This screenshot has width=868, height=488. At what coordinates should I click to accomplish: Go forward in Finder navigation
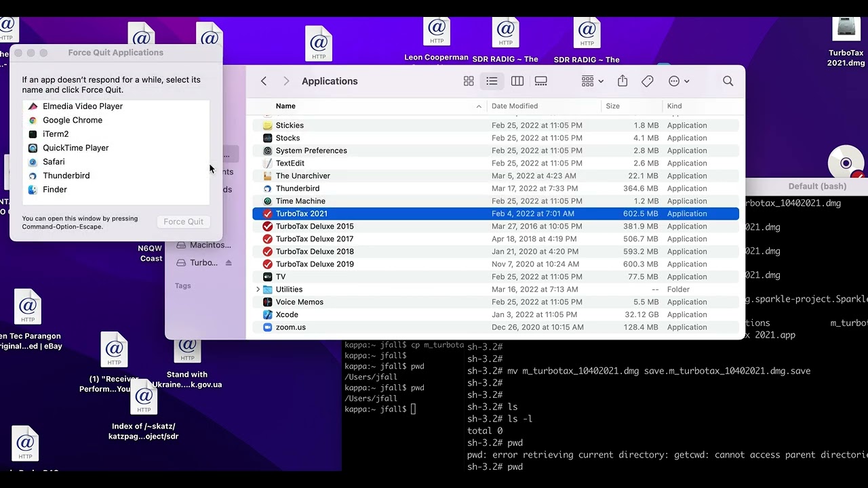point(286,81)
